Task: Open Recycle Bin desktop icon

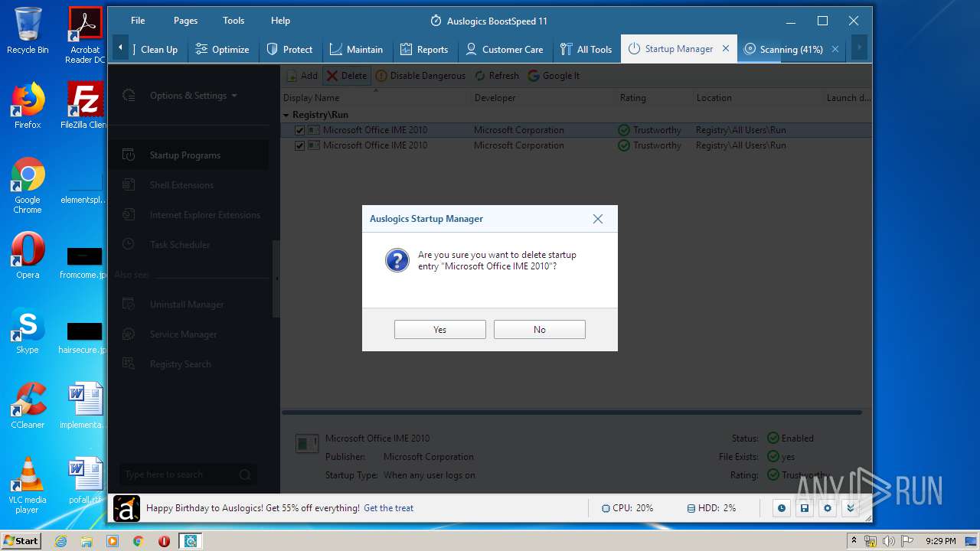Action: point(28,31)
